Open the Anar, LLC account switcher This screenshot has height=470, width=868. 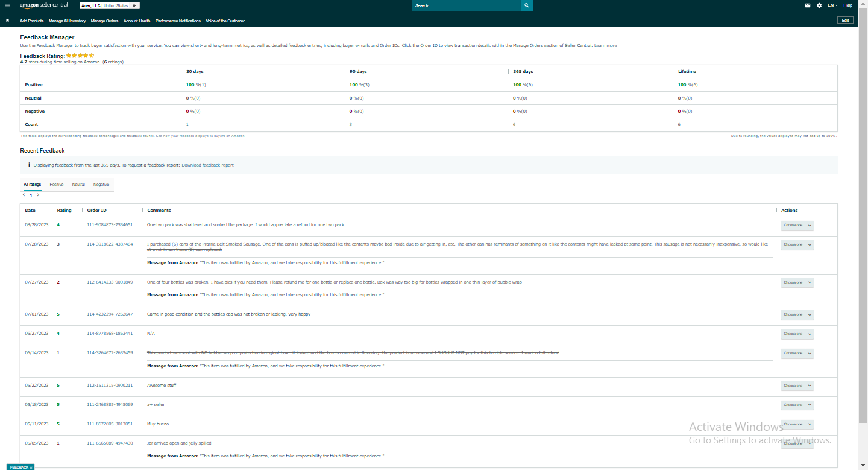[110, 5]
